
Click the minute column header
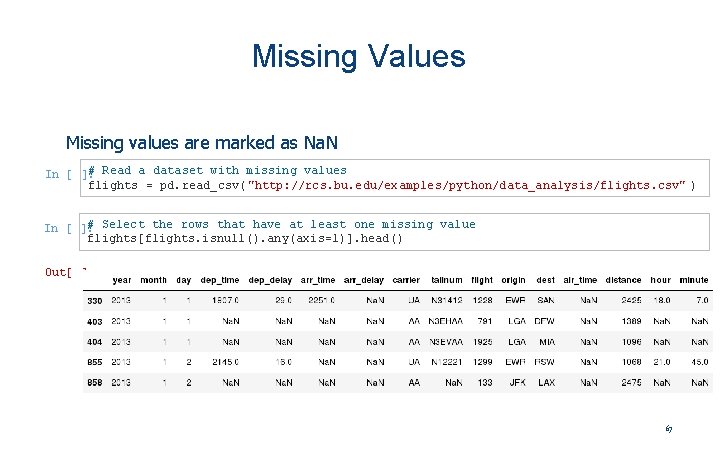coord(694,280)
